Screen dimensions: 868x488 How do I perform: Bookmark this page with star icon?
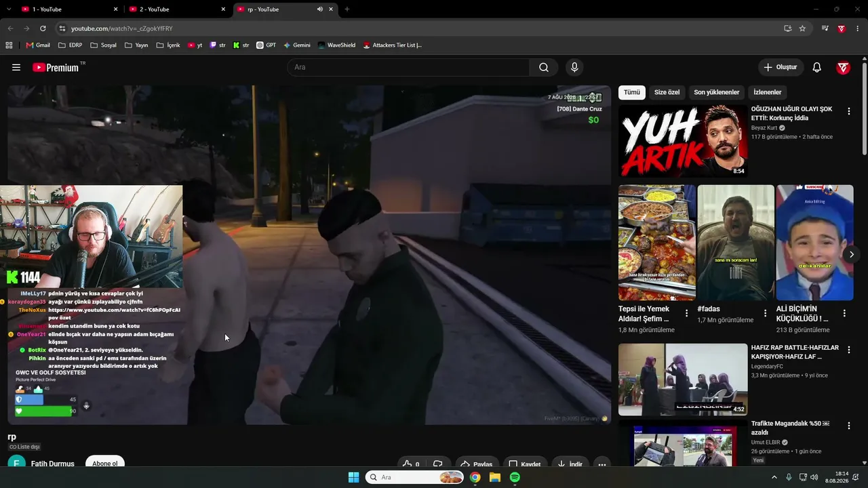point(802,28)
